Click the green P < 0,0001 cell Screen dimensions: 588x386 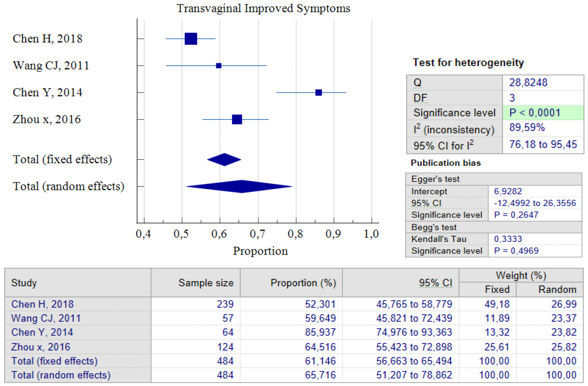[543, 112]
